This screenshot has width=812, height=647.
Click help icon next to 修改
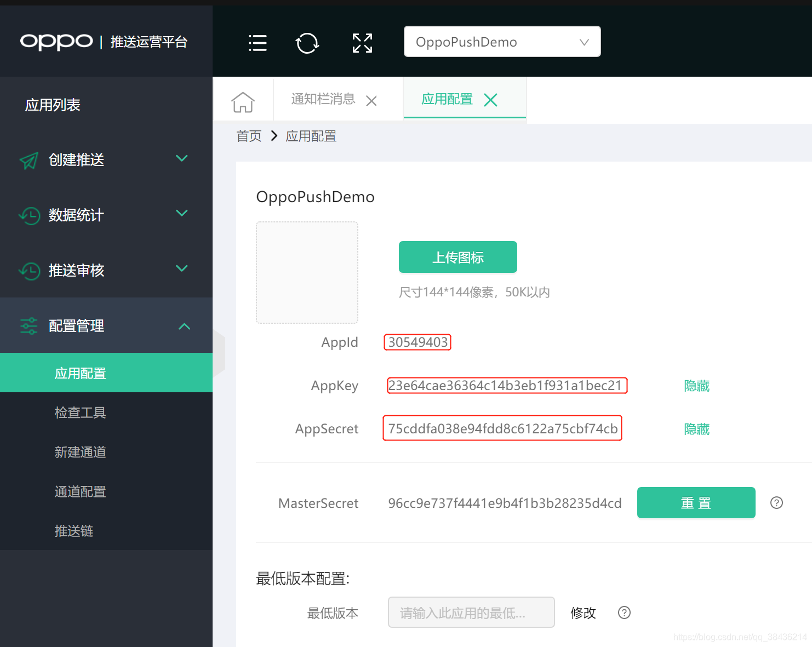[624, 612]
